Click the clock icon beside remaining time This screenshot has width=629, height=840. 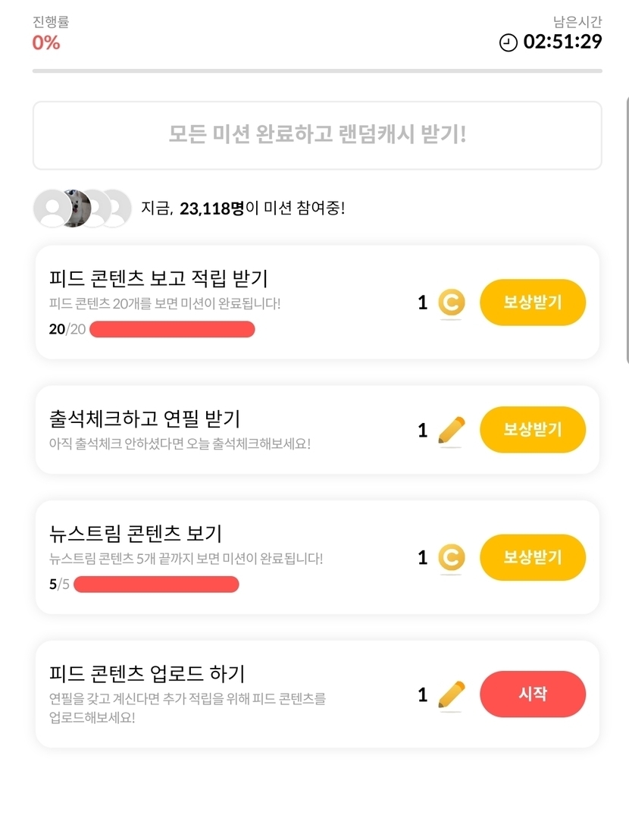[x=508, y=42]
